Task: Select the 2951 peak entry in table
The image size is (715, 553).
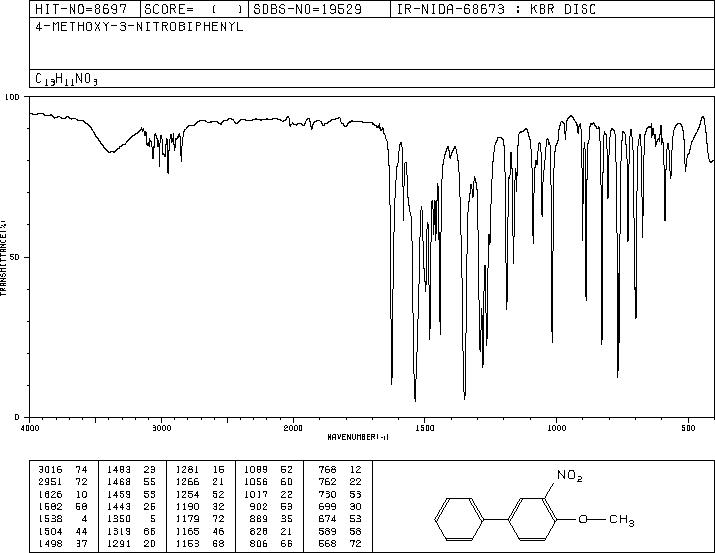Action: [x=63, y=482]
